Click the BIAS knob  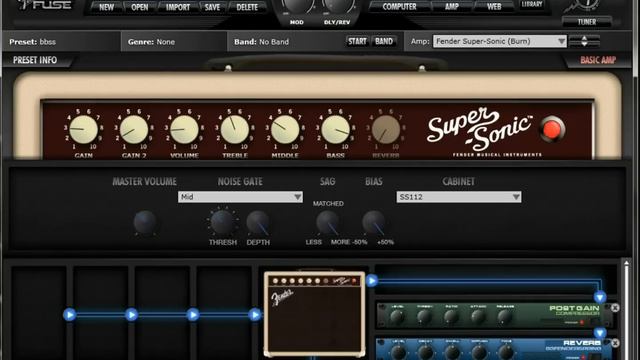click(373, 222)
